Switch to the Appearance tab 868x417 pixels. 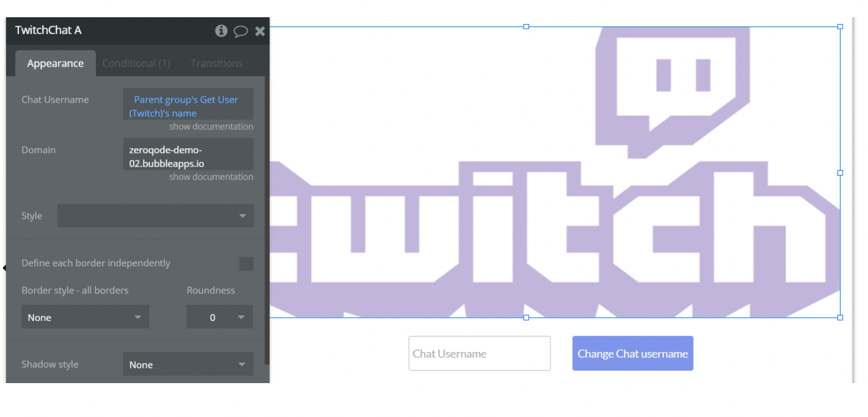[x=55, y=63]
